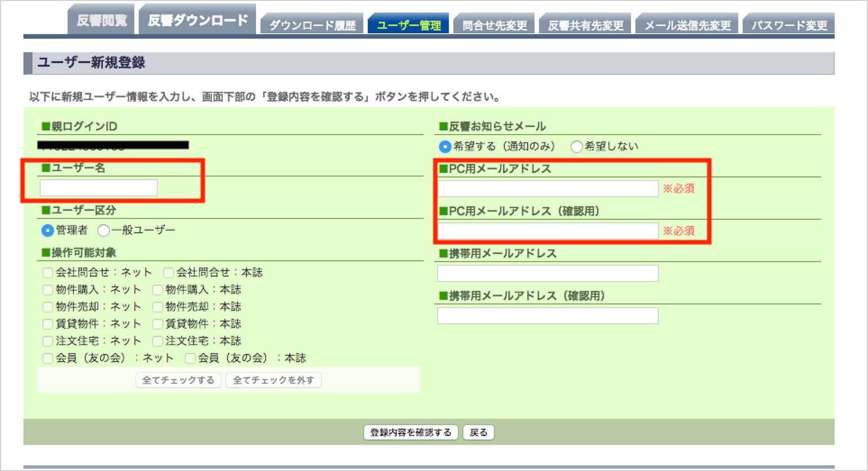The width and height of the screenshot is (868, 471).
Task: Check the 会社問合せ：本誌 checkbox
Action: click(168, 273)
